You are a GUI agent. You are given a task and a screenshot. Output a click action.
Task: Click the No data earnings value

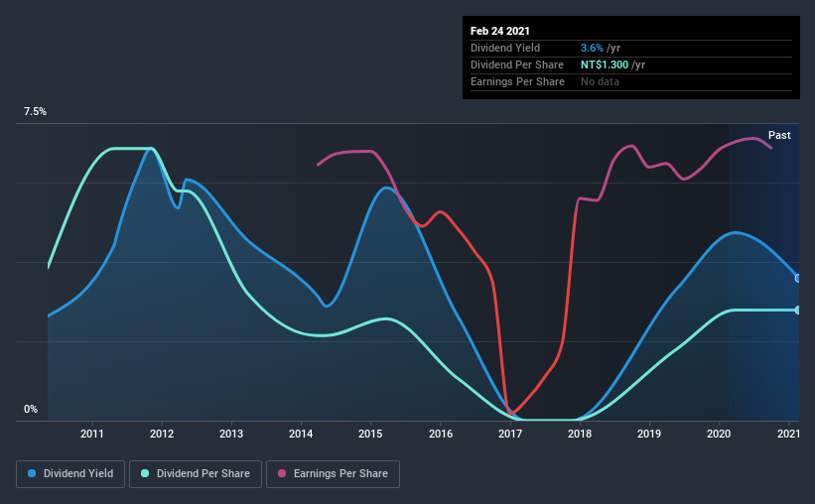600,81
